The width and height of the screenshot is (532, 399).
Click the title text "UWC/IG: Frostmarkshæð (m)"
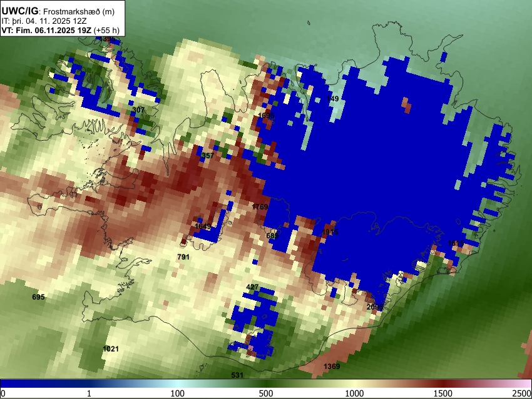pyautogui.click(x=58, y=11)
